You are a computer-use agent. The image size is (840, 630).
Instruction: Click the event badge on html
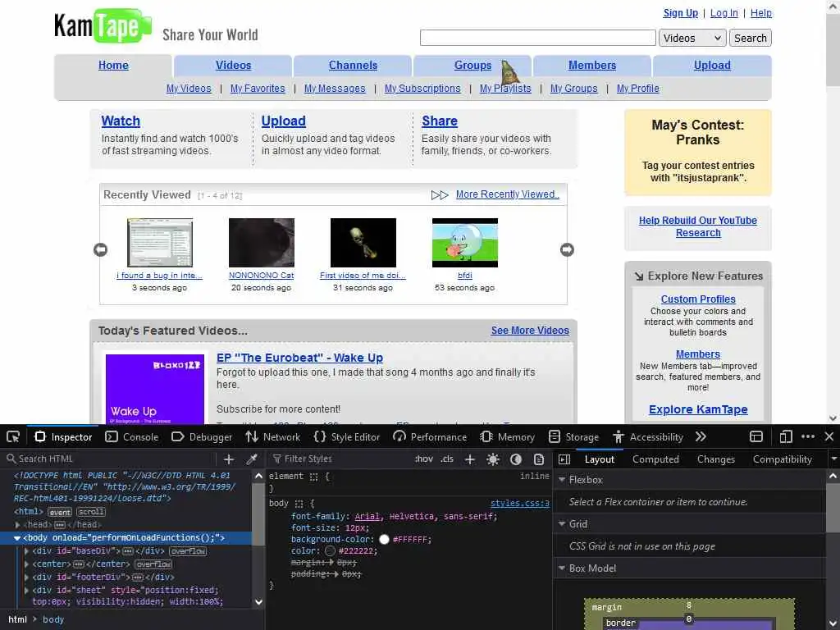coord(60,512)
